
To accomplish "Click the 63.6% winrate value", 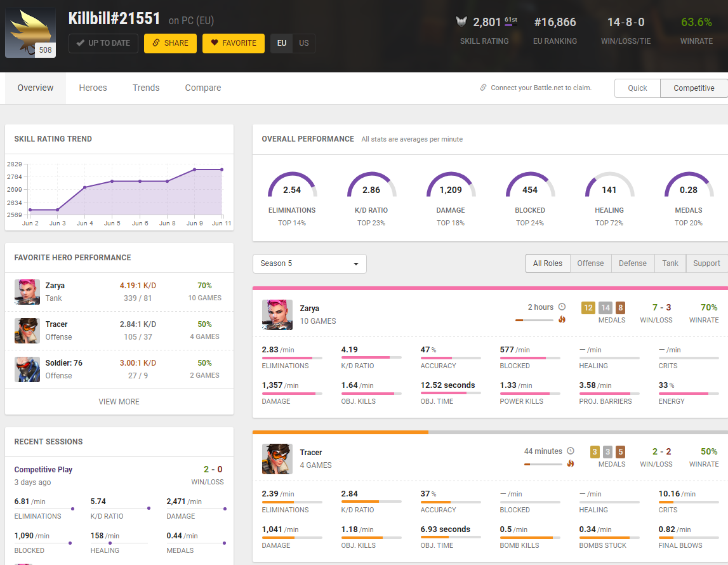I will 696,22.
